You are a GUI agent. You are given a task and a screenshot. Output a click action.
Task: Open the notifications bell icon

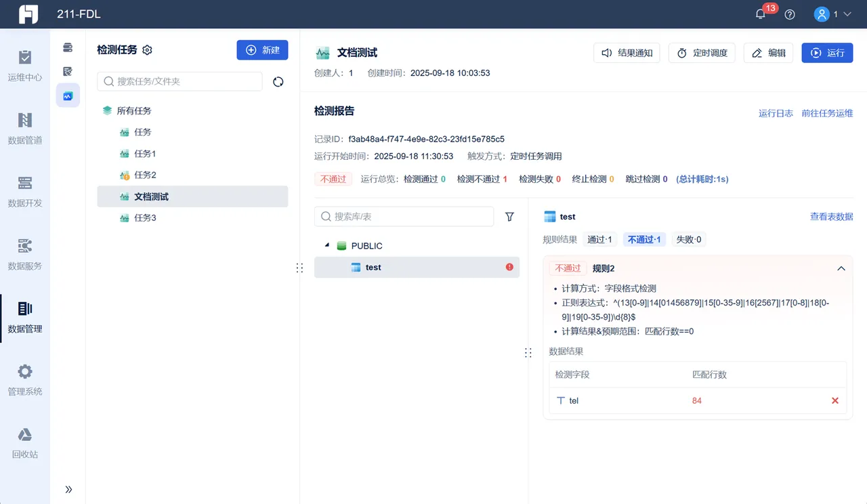761,14
